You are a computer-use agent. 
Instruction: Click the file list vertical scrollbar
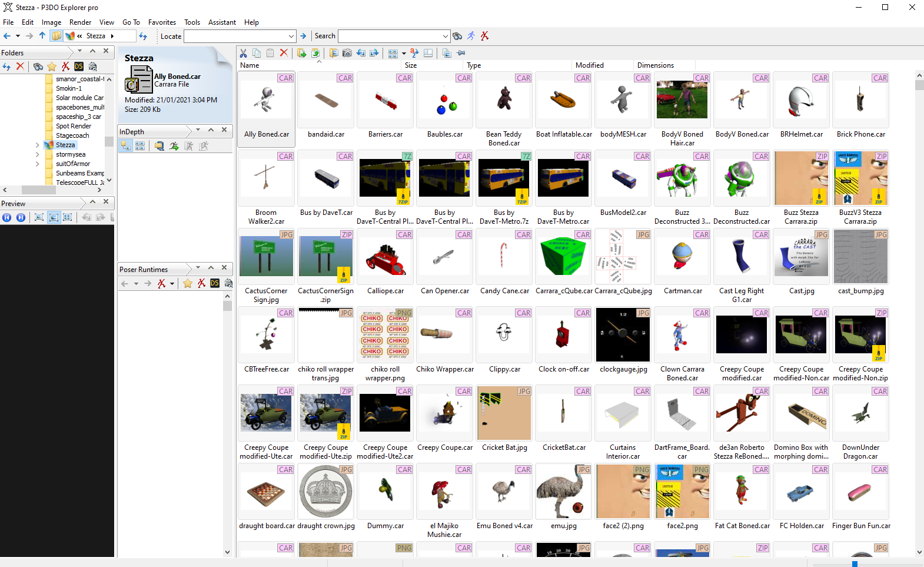click(919, 314)
